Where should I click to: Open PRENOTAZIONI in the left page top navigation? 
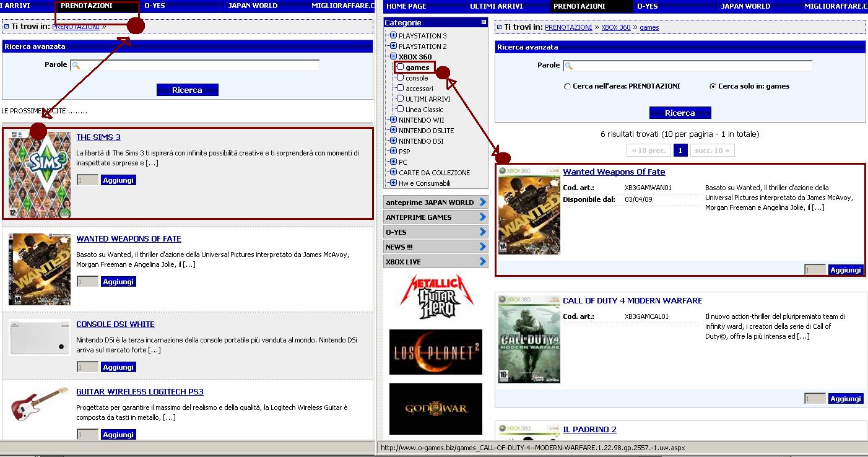(x=87, y=6)
